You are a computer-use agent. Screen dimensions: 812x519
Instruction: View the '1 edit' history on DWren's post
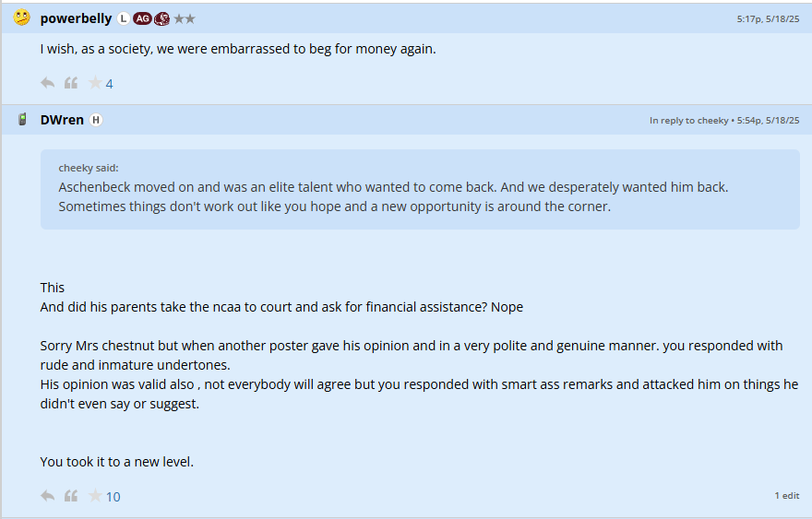[x=786, y=495]
